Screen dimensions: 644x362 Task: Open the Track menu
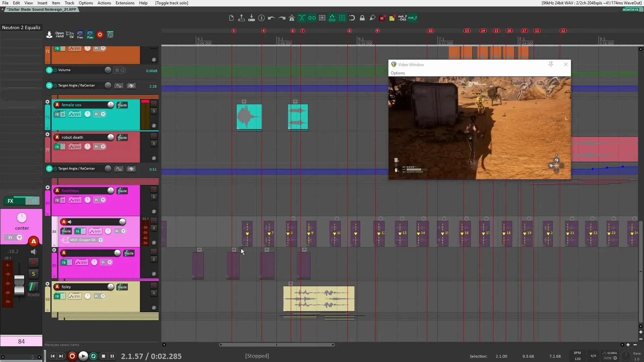pyautogui.click(x=69, y=3)
